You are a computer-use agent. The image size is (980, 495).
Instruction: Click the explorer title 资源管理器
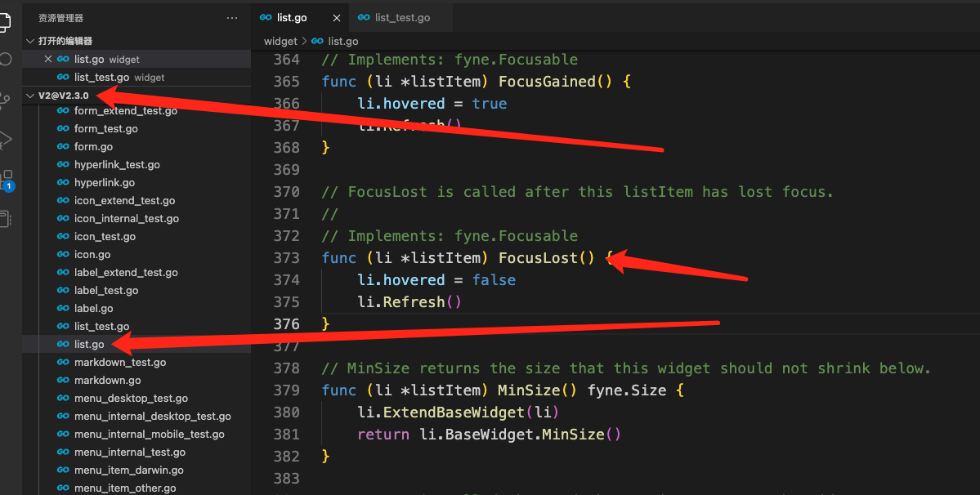pyautogui.click(x=60, y=18)
